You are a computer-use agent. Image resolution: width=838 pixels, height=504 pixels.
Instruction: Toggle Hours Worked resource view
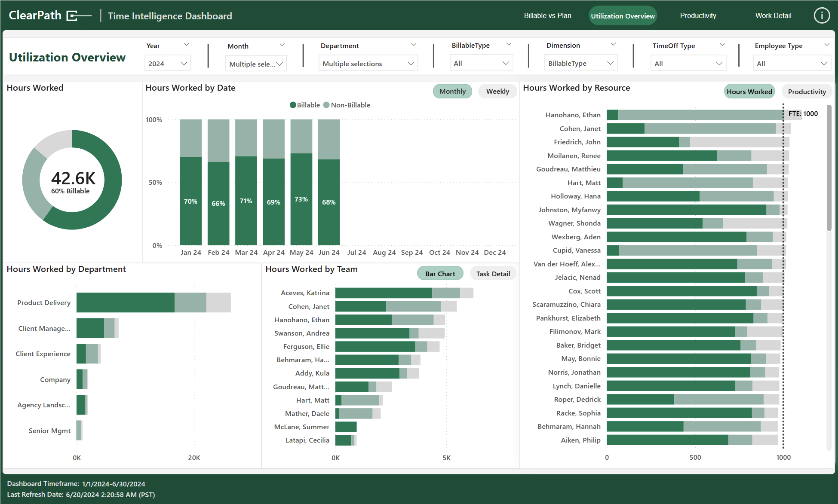749,92
